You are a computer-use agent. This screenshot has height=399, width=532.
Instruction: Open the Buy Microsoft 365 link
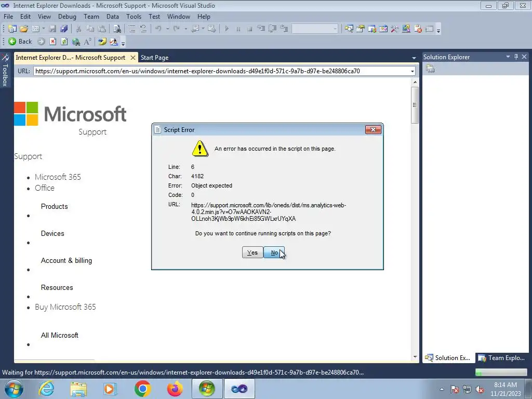pyautogui.click(x=65, y=307)
